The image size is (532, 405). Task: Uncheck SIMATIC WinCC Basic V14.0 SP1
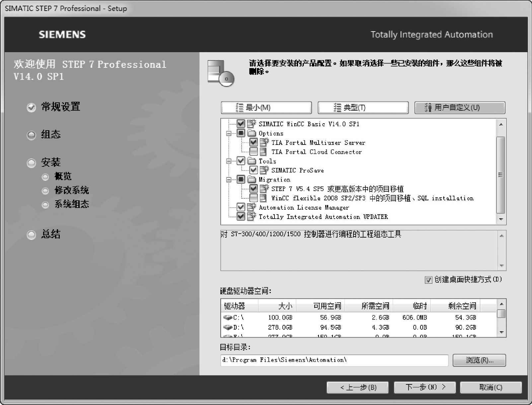coord(241,124)
